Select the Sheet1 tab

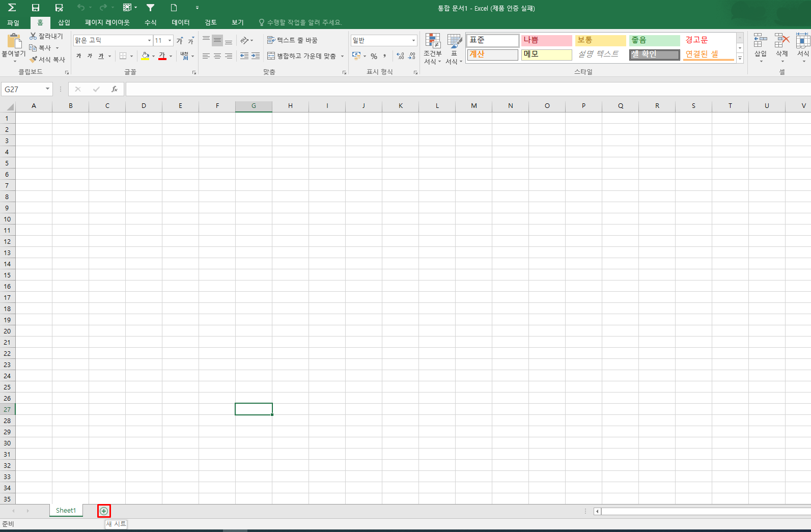pos(66,511)
